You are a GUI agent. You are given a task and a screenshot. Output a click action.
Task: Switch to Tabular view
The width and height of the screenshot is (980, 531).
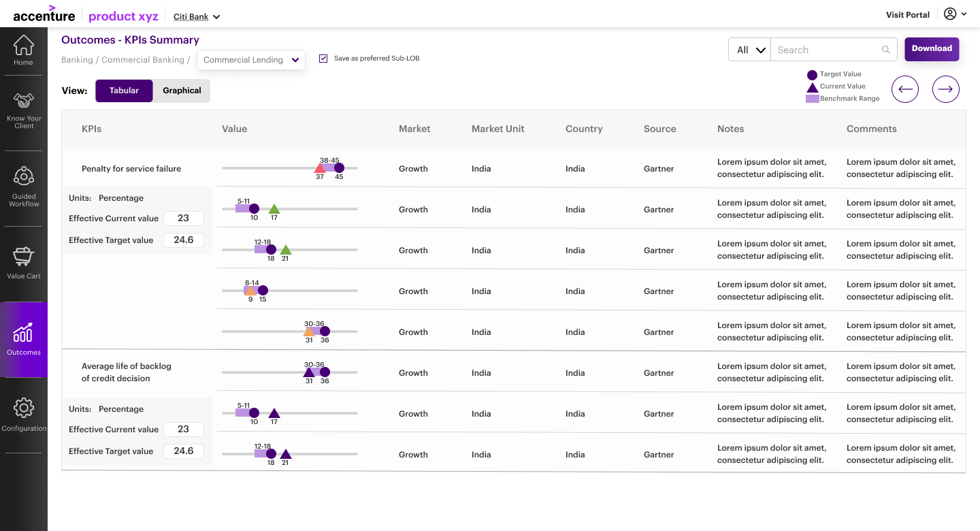(x=124, y=91)
